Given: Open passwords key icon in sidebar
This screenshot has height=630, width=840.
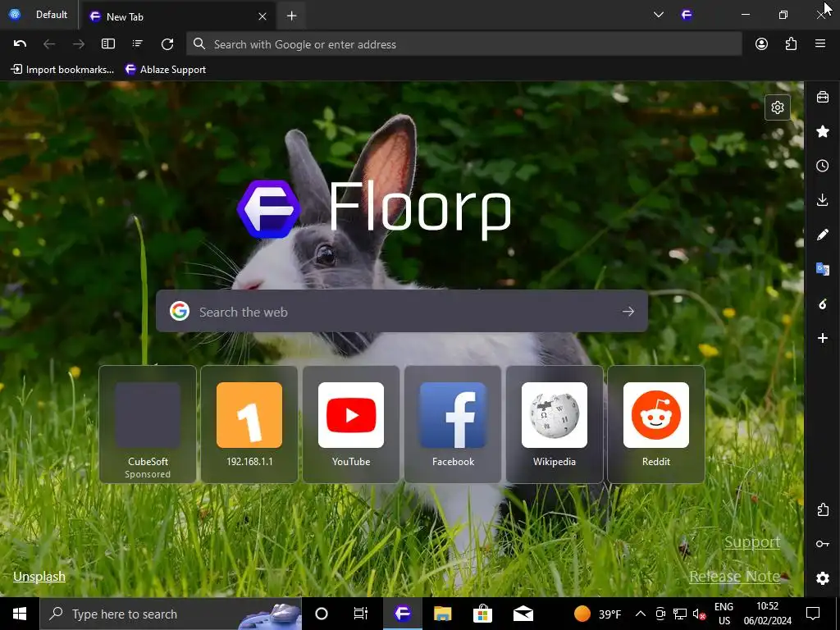Looking at the screenshot, I should (822, 544).
